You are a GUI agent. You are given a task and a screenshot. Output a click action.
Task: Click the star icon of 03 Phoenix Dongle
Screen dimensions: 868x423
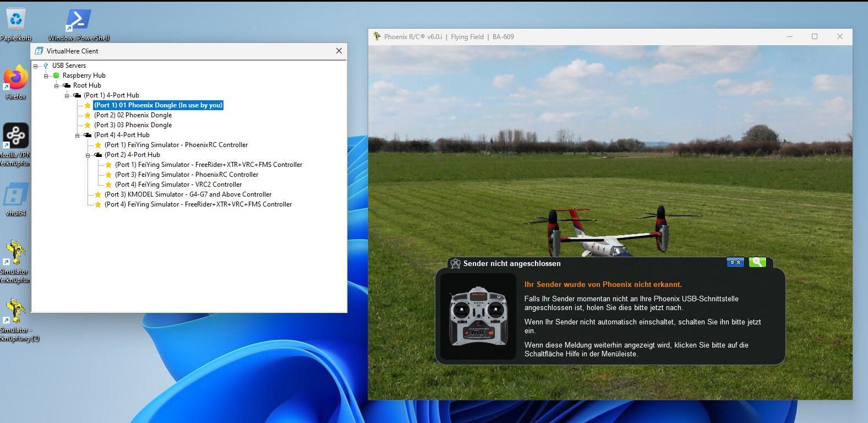coord(88,125)
